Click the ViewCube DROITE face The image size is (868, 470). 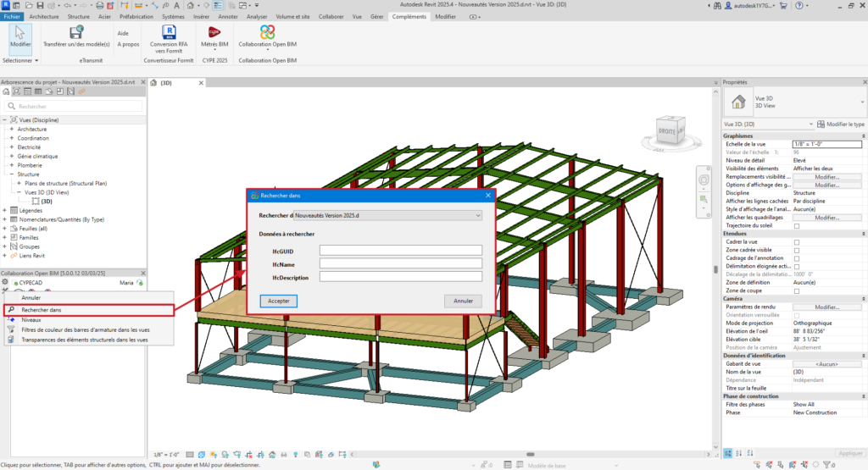point(667,131)
